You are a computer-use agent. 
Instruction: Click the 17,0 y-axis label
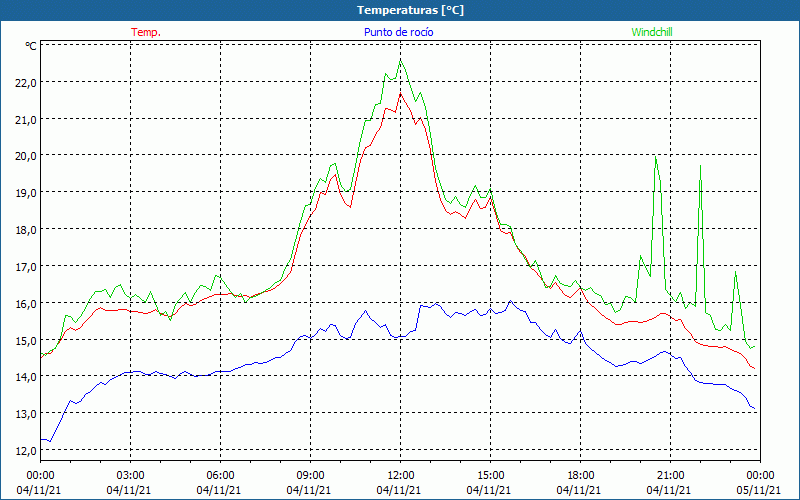coord(26,267)
